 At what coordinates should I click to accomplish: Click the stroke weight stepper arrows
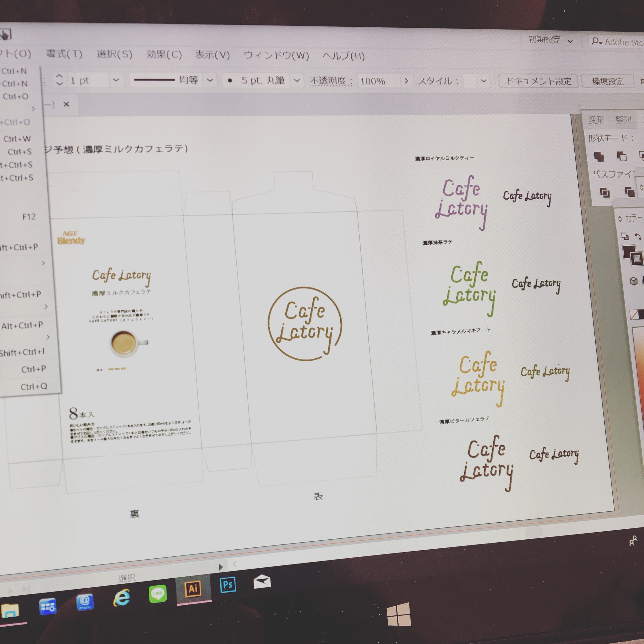tap(59, 80)
